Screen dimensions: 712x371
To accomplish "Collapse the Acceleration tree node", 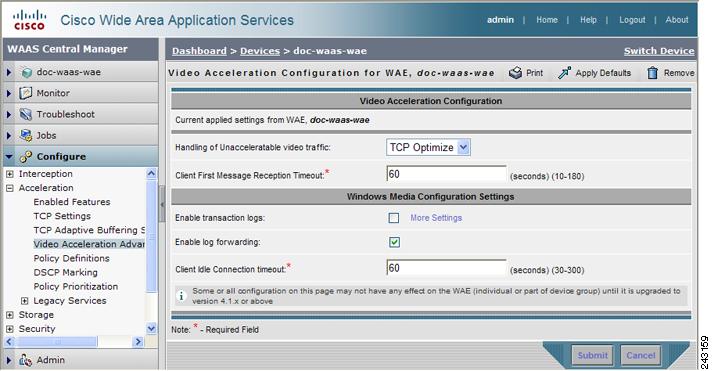I will click(x=10, y=188).
